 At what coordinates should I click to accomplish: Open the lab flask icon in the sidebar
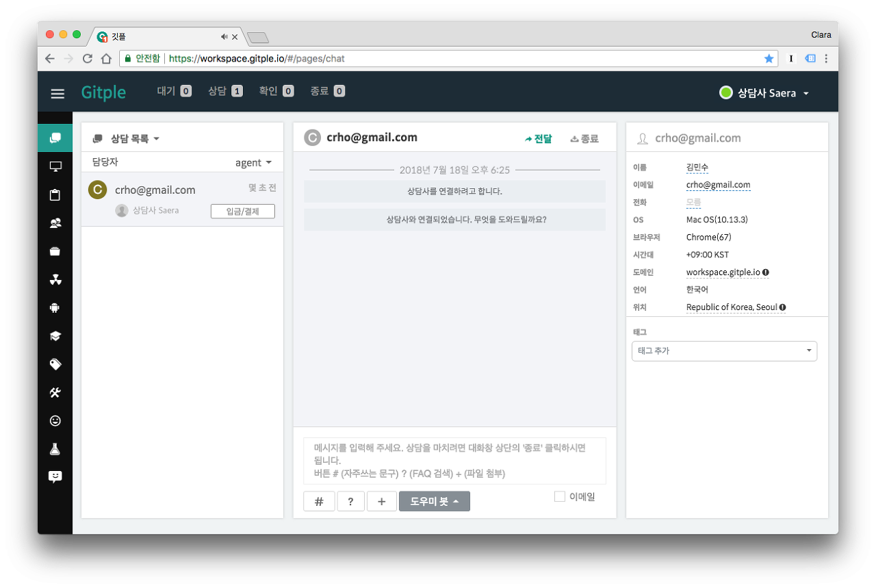click(55, 448)
